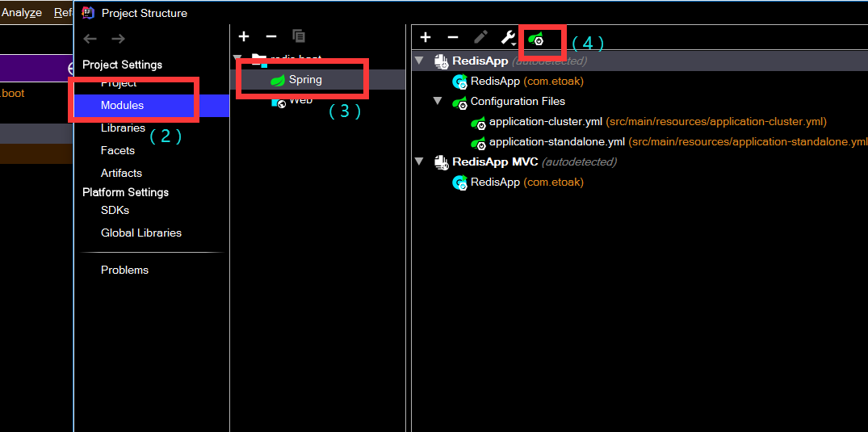Viewport: 868px width, 432px height.
Task: Select RedisApp (autodetected) context row
Action: (640, 61)
